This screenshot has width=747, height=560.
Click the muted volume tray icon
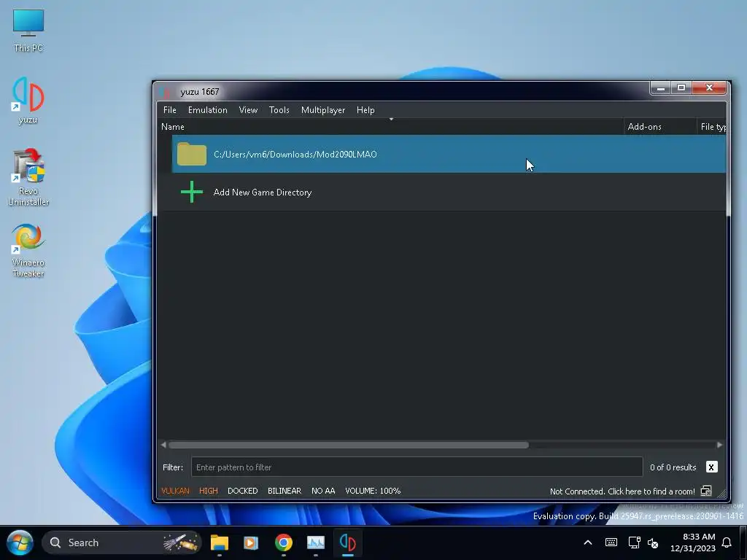[653, 542]
